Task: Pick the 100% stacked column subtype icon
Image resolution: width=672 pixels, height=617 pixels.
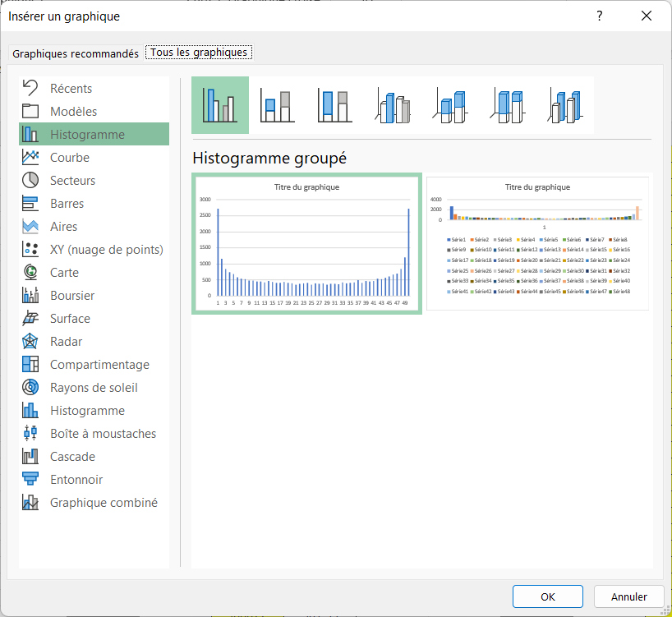Action: (x=334, y=105)
